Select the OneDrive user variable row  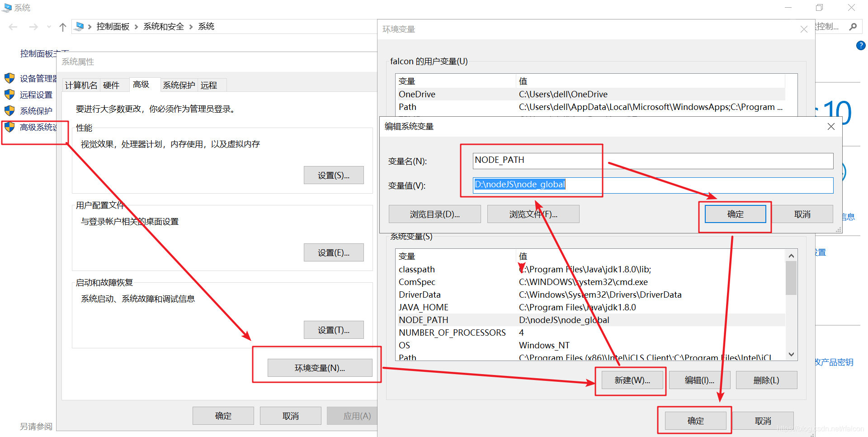591,94
